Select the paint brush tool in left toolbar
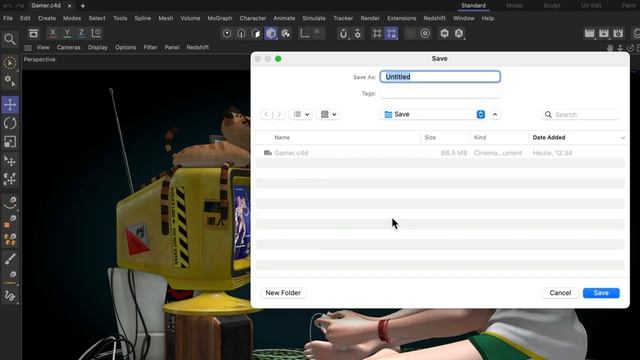This screenshot has height=360, width=640. [10, 258]
